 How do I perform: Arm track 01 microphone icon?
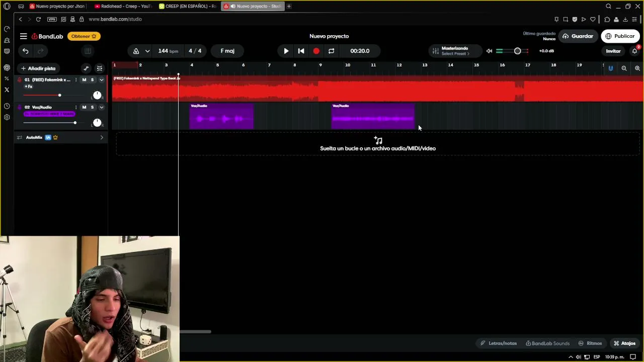click(x=20, y=80)
